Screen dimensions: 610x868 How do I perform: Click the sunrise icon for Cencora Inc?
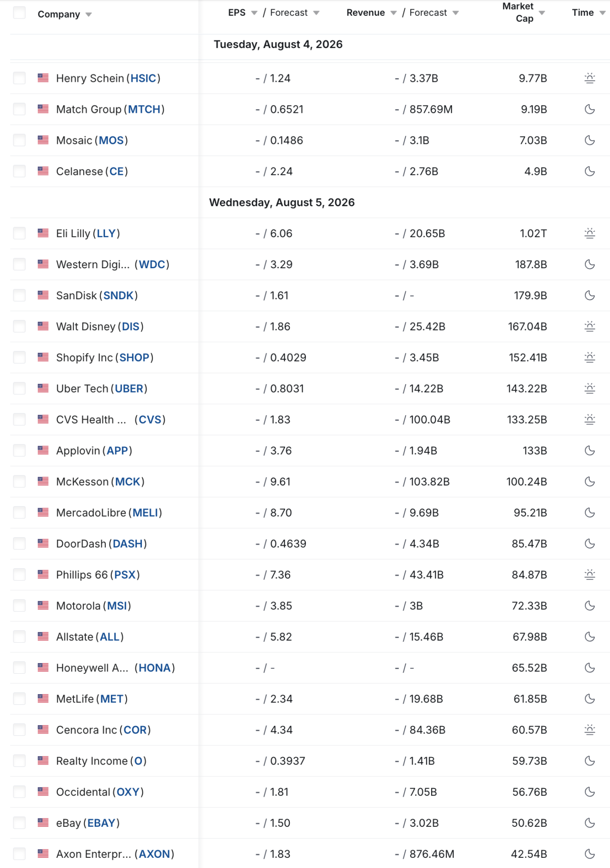pos(590,730)
